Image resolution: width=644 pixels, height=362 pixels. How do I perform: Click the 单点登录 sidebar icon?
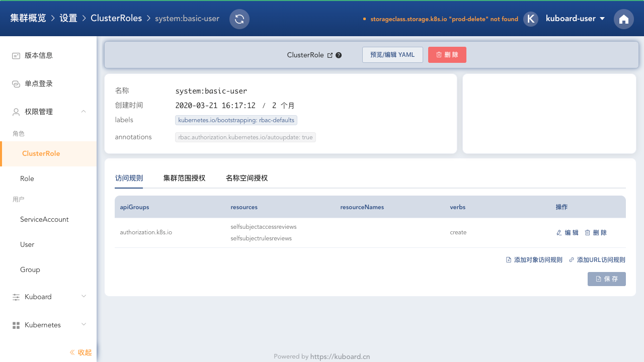[16, 83]
